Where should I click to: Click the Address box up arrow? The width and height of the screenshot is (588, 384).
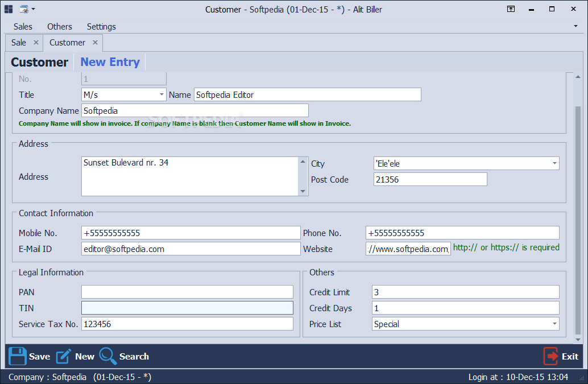tap(303, 161)
